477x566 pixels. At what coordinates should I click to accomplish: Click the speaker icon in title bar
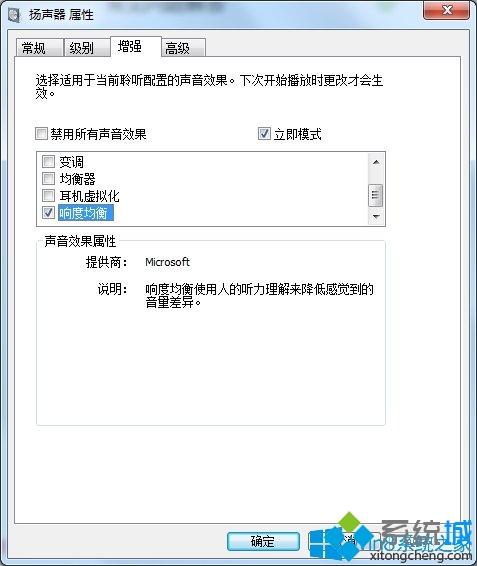14,15
